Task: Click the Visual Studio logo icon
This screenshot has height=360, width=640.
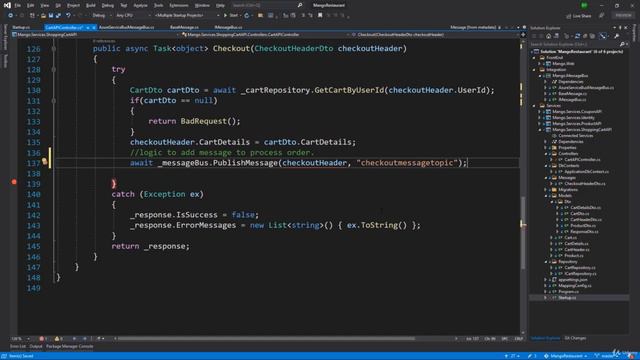Action: [x=7, y=5]
